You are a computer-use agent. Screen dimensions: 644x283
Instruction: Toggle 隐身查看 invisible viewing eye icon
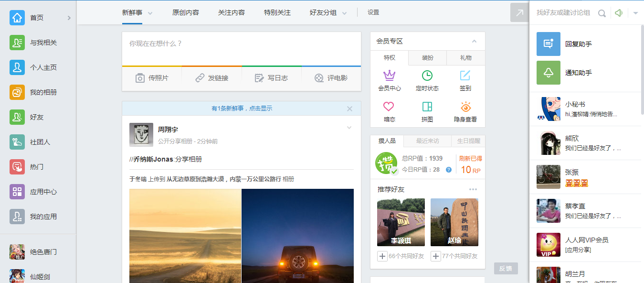465,107
